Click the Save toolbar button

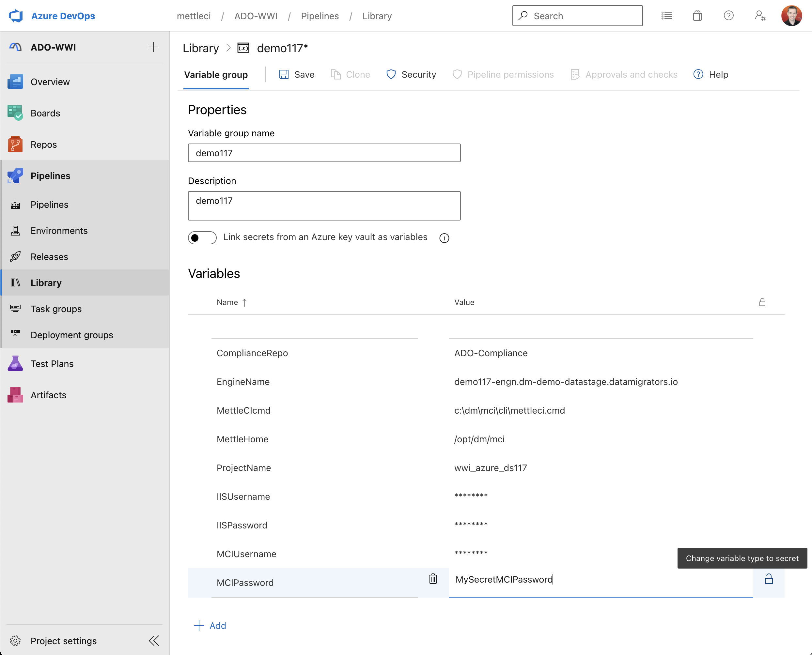tap(297, 75)
